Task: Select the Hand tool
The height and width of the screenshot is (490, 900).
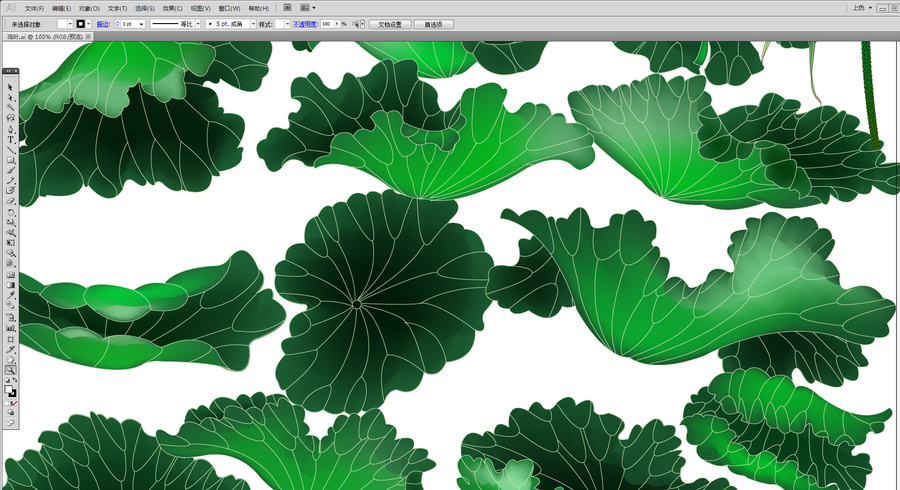Action: coord(10,360)
